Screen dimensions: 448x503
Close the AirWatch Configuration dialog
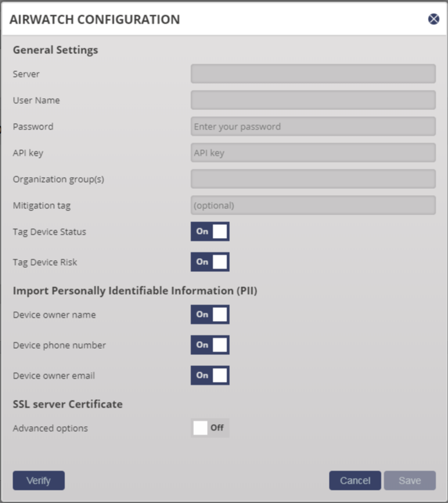click(x=433, y=19)
